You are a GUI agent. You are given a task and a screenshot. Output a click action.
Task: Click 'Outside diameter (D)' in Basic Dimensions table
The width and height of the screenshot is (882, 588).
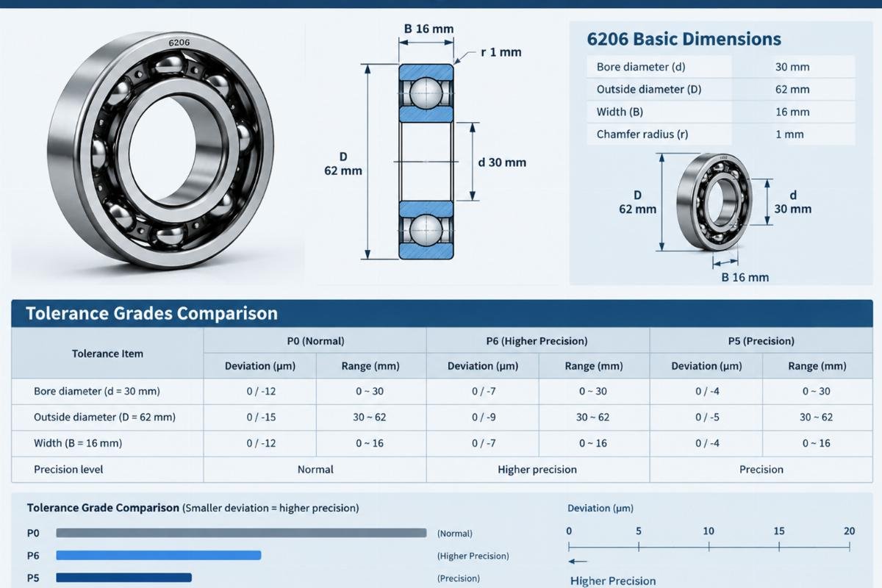point(649,90)
